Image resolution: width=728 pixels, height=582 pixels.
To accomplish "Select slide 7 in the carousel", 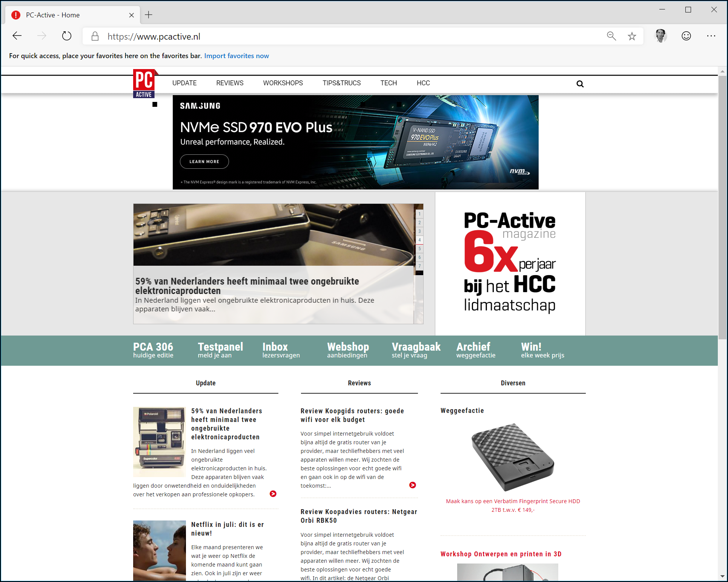I will 419,266.
